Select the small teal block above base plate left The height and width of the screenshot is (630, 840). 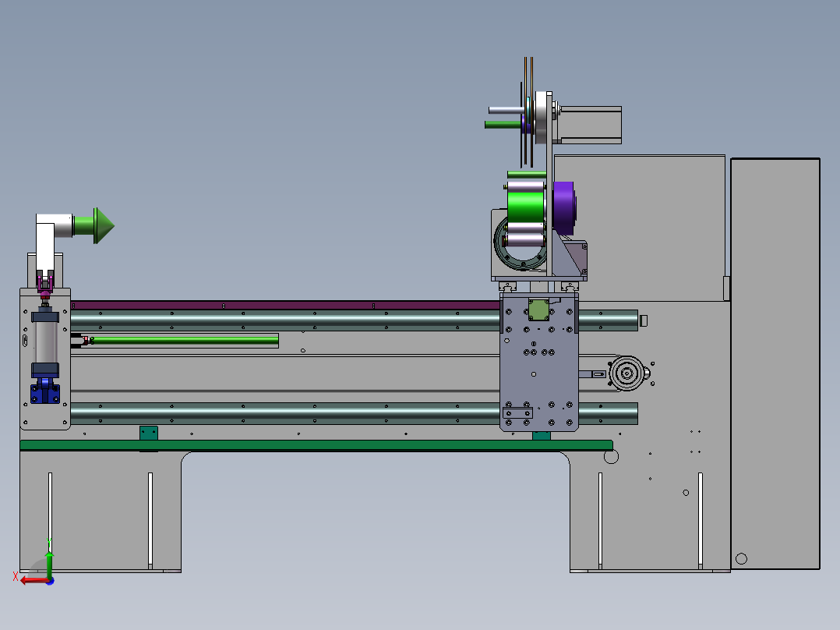148,434
